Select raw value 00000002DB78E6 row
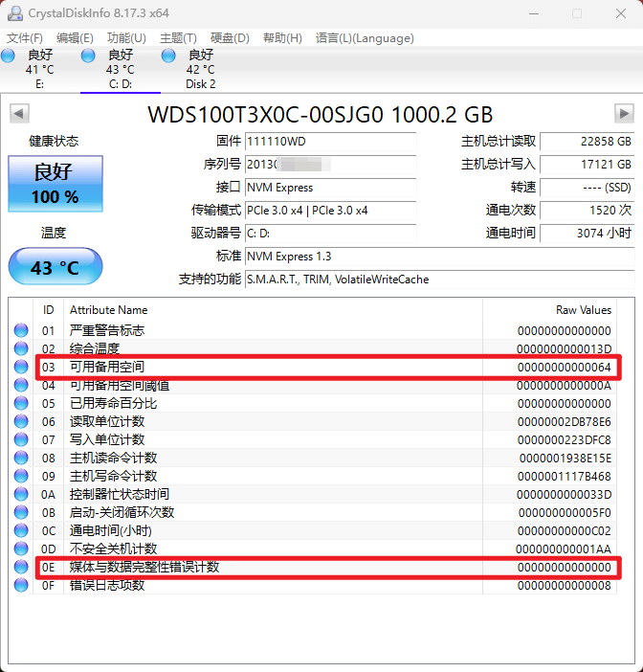Screen dimensions: 643x672 [565, 422]
